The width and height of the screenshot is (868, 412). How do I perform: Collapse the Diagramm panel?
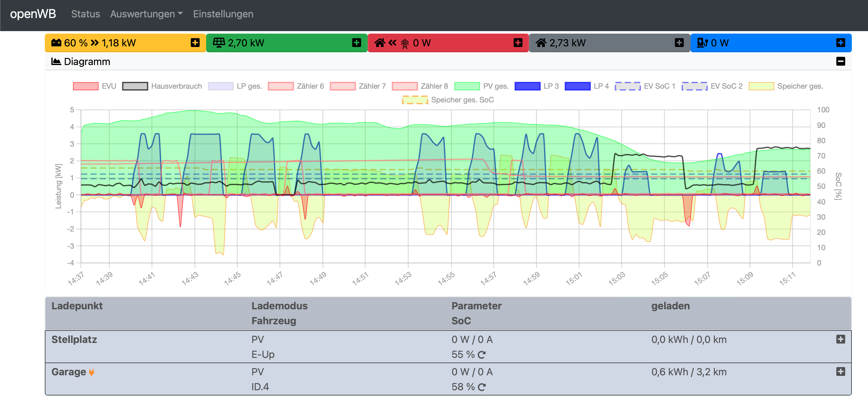click(840, 61)
